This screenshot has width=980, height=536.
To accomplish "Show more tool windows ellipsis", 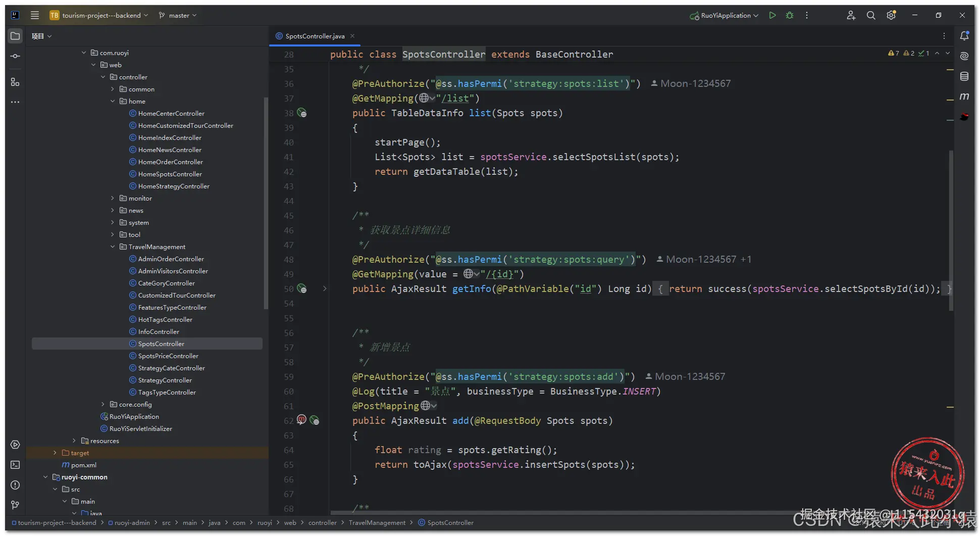I will [15, 102].
